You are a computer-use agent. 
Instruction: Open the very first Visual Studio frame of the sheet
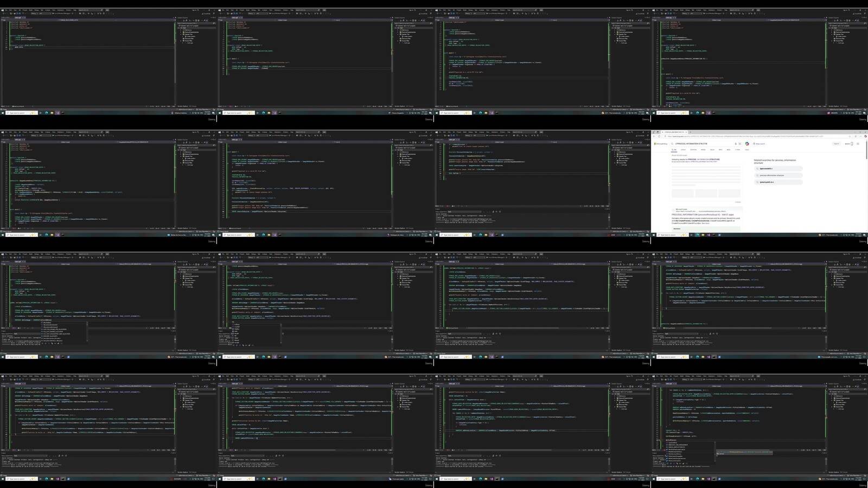point(108,61)
